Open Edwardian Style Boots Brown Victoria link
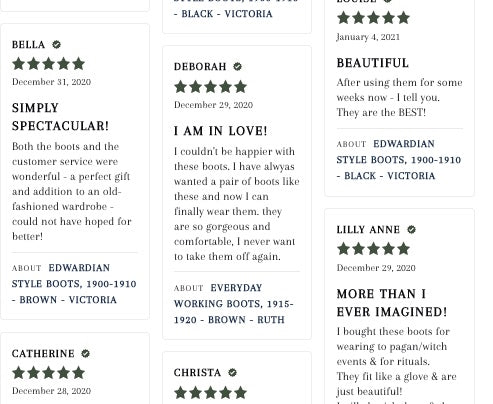 pos(74,284)
